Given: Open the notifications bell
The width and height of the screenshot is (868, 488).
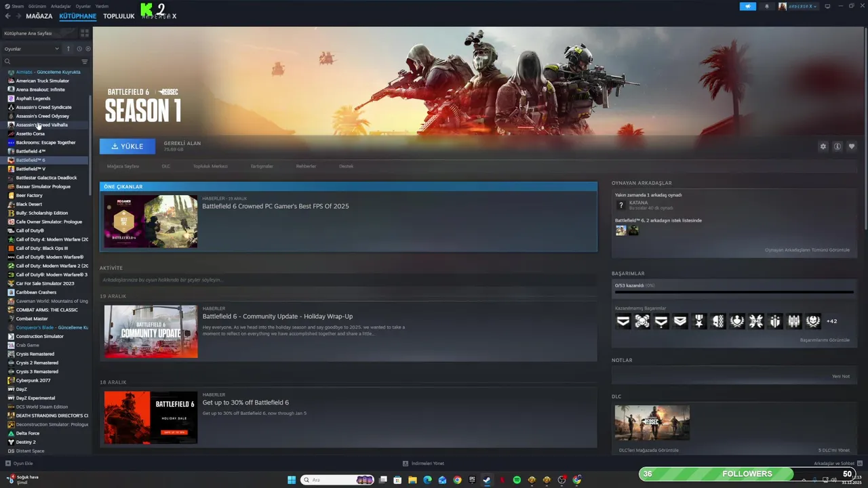Looking at the screenshot, I should (767, 6).
